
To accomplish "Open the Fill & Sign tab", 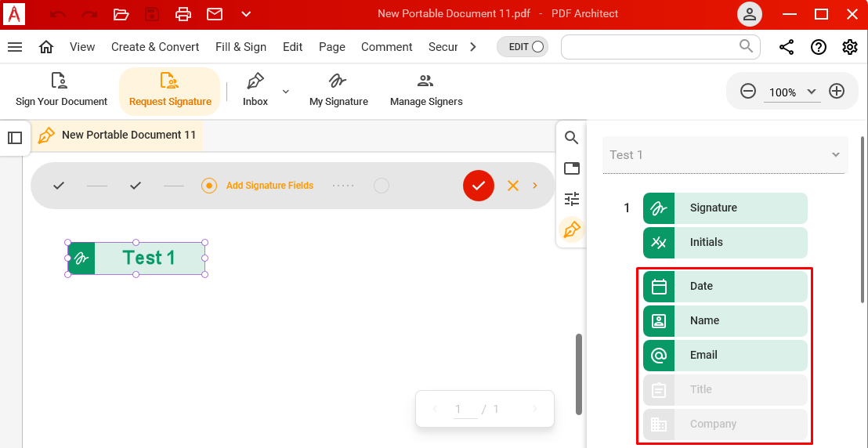I will coord(241,47).
